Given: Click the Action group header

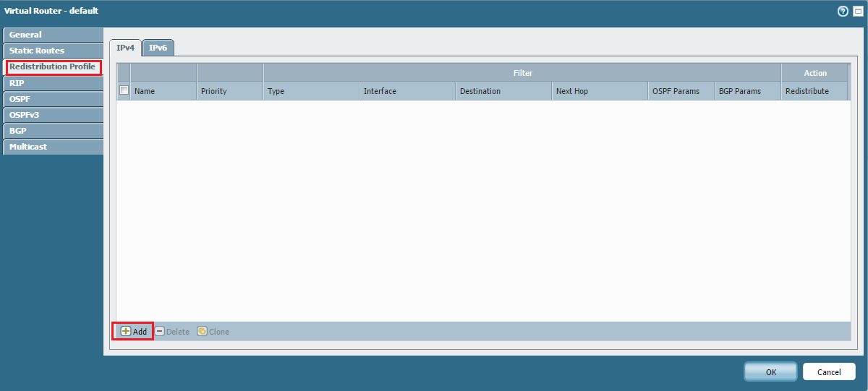Looking at the screenshot, I should coord(815,73).
